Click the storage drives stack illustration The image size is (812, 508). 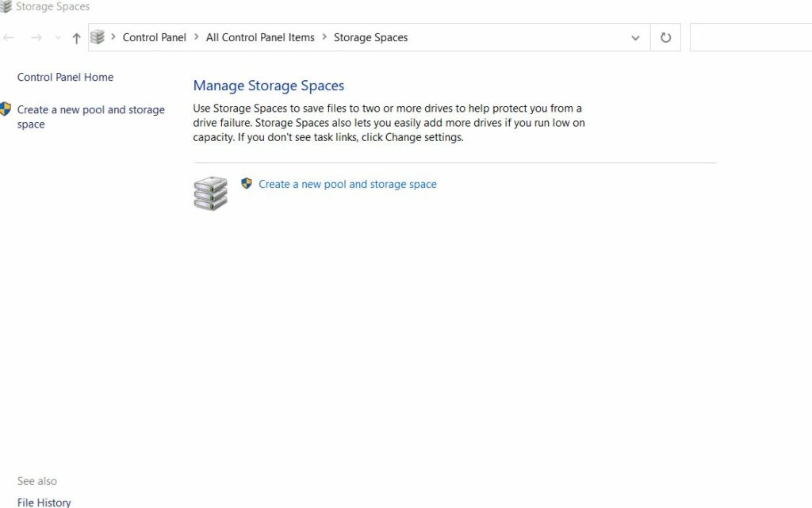pos(209,193)
